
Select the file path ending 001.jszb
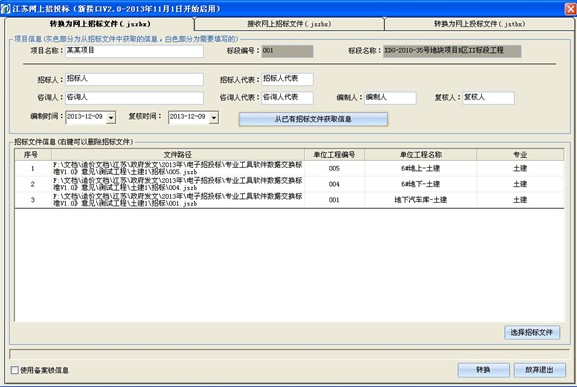[x=178, y=200]
